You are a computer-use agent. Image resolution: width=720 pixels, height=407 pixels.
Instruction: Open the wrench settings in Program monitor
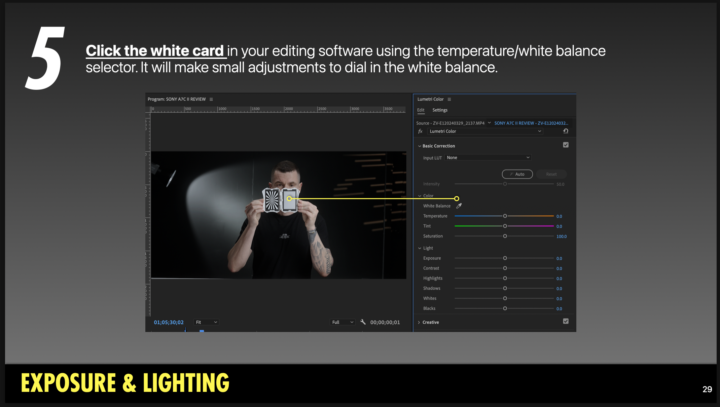pyautogui.click(x=363, y=322)
